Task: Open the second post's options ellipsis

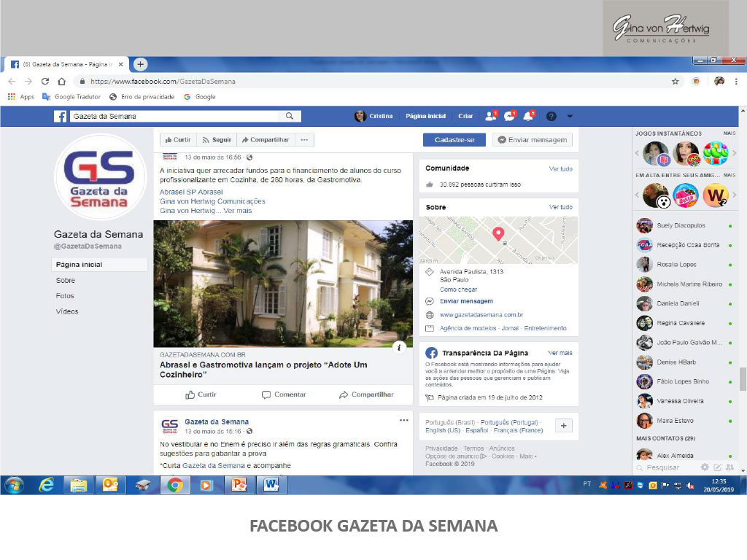Action: [x=404, y=421]
